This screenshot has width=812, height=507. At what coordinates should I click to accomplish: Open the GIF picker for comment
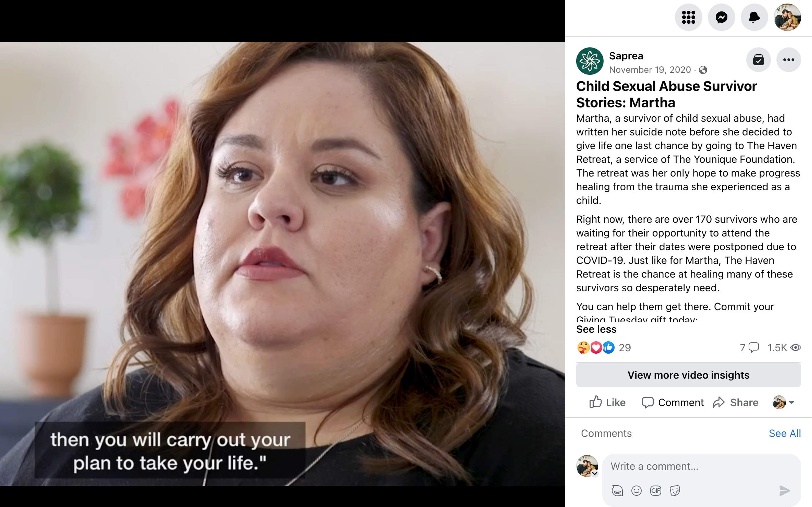tap(656, 491)
